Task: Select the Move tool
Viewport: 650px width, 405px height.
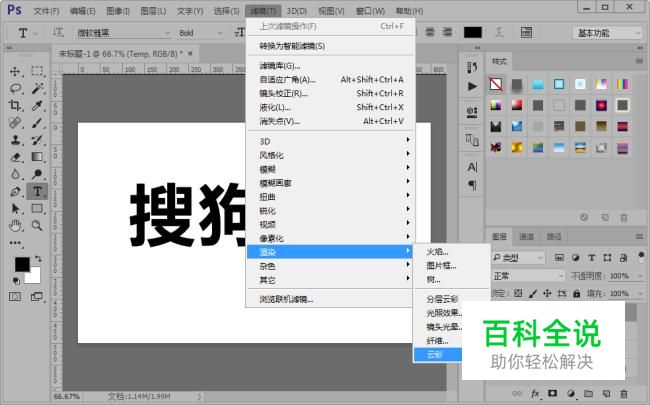Action: click(15, 71)
